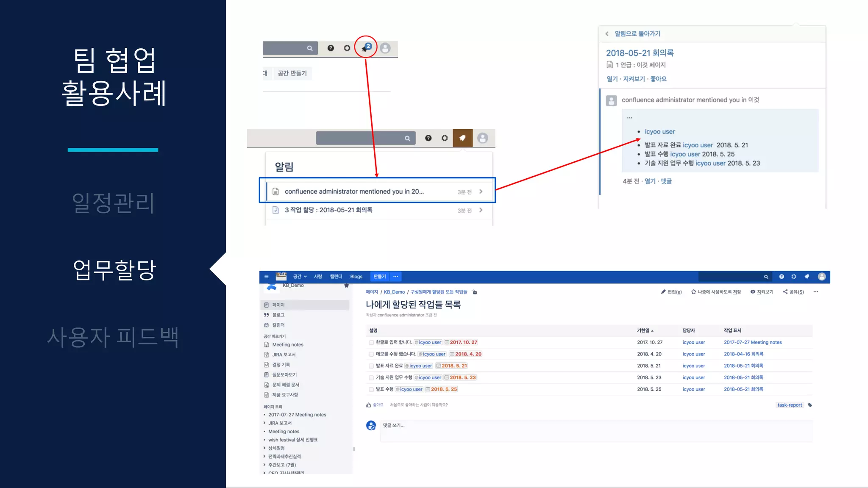Click '좋아요' in the notification detail panel
The width and height of the screenshot is (868, 488).
[658, 79]
